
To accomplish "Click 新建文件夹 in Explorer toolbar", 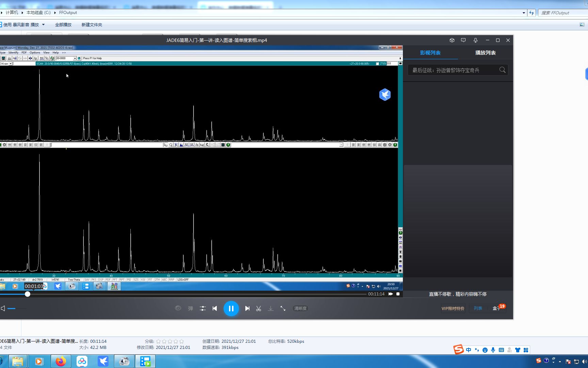I will [92, 25].
